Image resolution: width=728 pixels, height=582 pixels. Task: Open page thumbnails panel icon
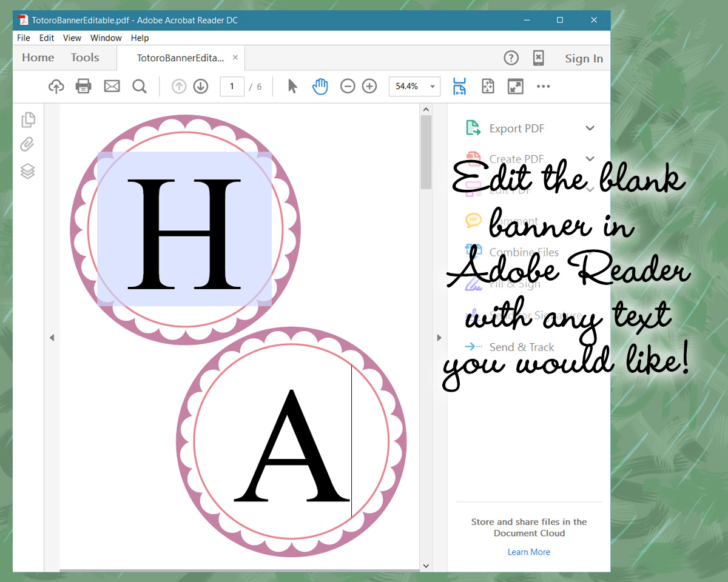click(28, 119)
